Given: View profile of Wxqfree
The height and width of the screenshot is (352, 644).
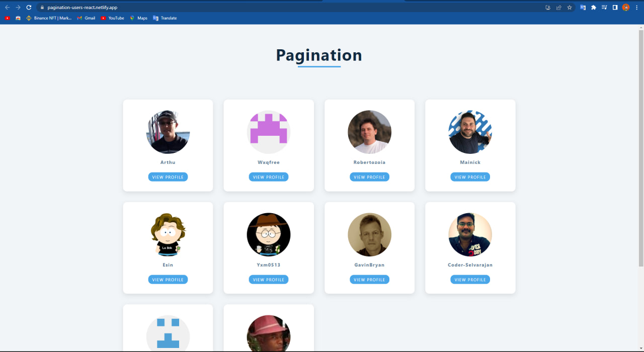Looking at the screenshot, I should (x=269, y=177).
